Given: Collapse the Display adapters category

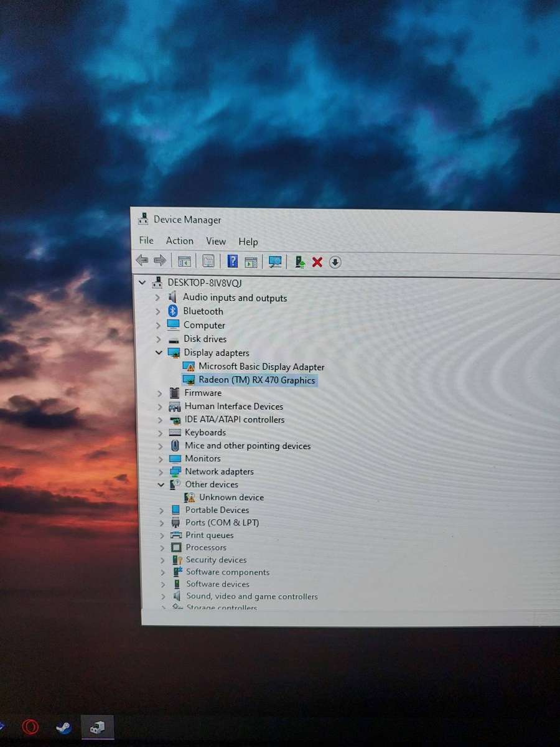Looking at the screenshot, I should click(159, 353).
